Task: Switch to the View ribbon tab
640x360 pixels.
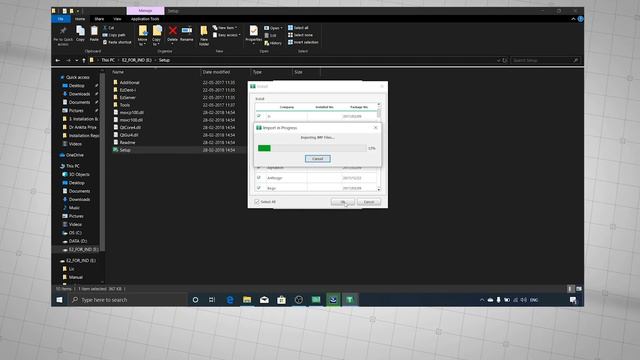Action: coord(118,19)
